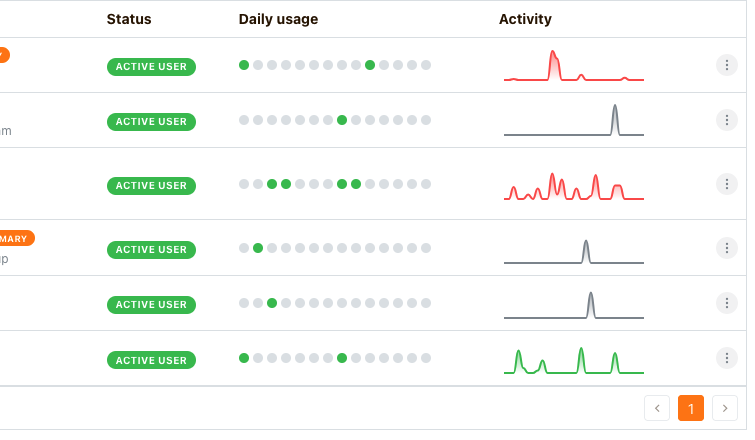Go to previous page arrow

click(x=657, y=408)
